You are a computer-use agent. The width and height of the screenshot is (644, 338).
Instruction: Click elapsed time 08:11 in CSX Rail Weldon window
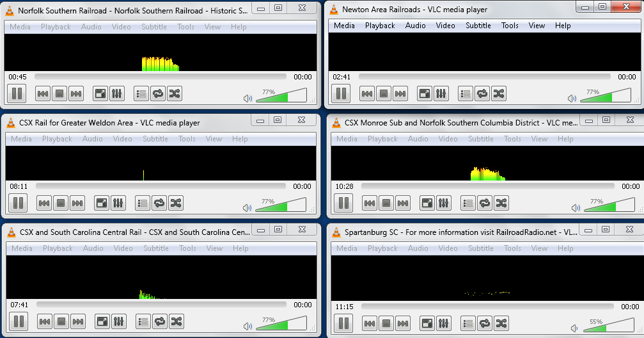pyautogui.click(x=19, y=186)
